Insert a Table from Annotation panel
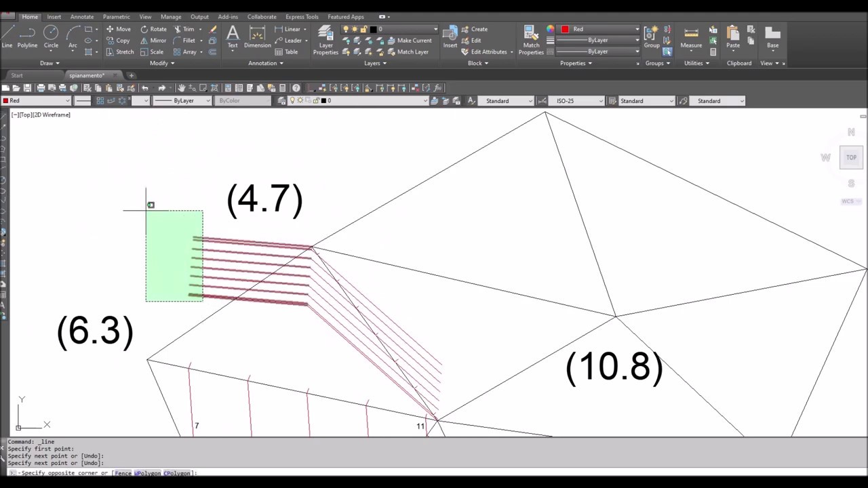The image size is (868, 488). click(x=286, y=52)
